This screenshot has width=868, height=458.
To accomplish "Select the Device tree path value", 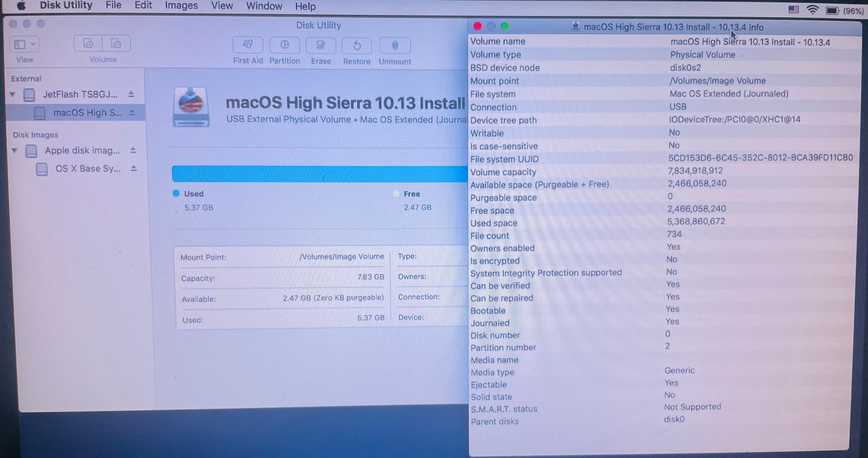I will pyautogui.click(x=734, y=120).
